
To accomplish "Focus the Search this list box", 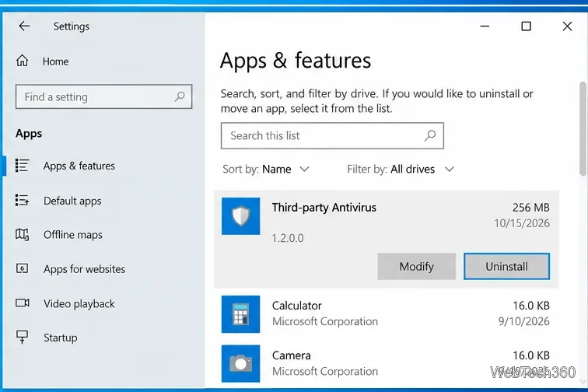I will [x=332, y=135].
